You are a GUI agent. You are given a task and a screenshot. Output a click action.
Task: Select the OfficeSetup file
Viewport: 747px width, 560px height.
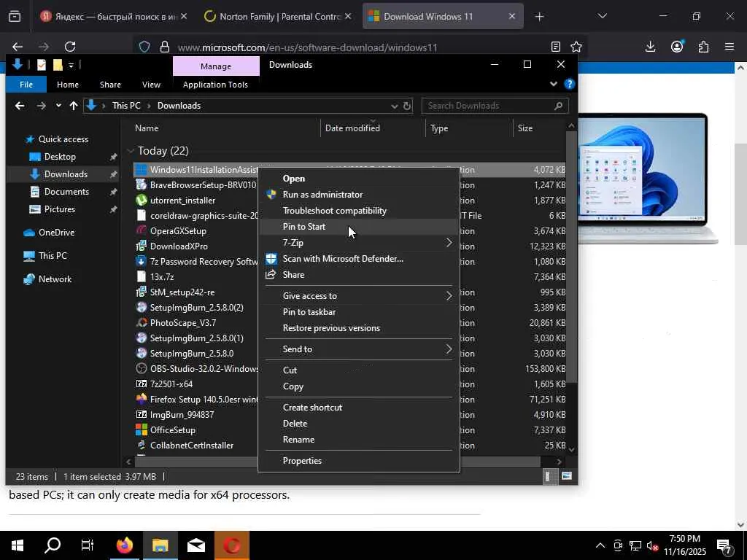pos(172,430)
